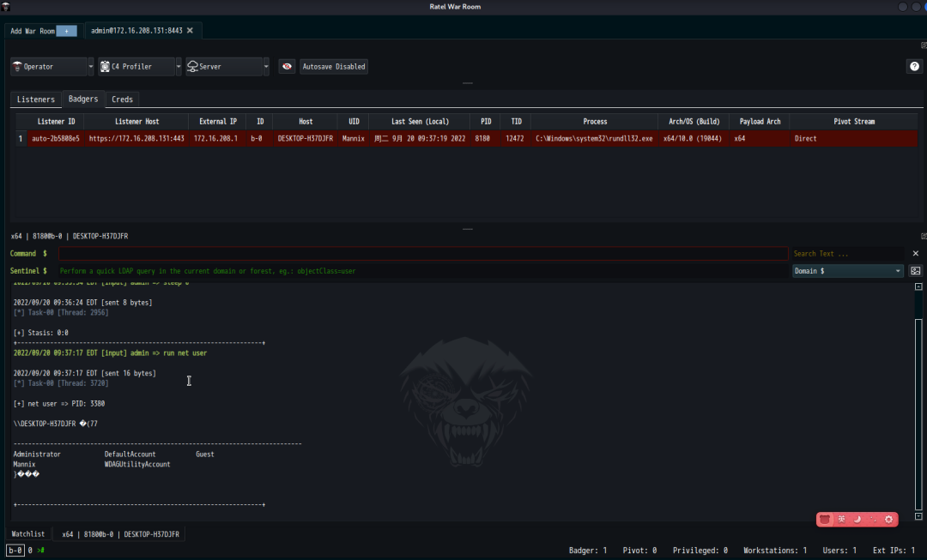The width and height of the screenshot is (927, 560).
Task: Click scroll-down arrow of console output
Action: pyautogui.click(x=918, y=516)
